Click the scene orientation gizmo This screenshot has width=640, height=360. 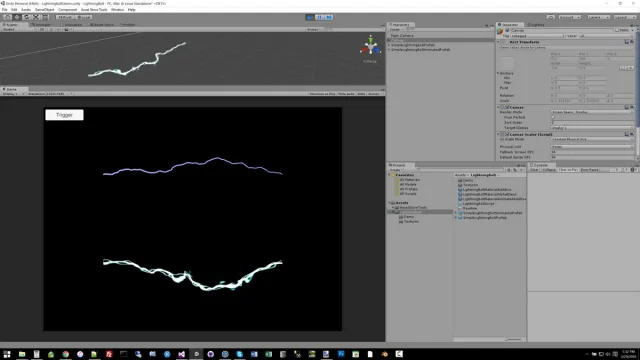[x=370, y=46]
